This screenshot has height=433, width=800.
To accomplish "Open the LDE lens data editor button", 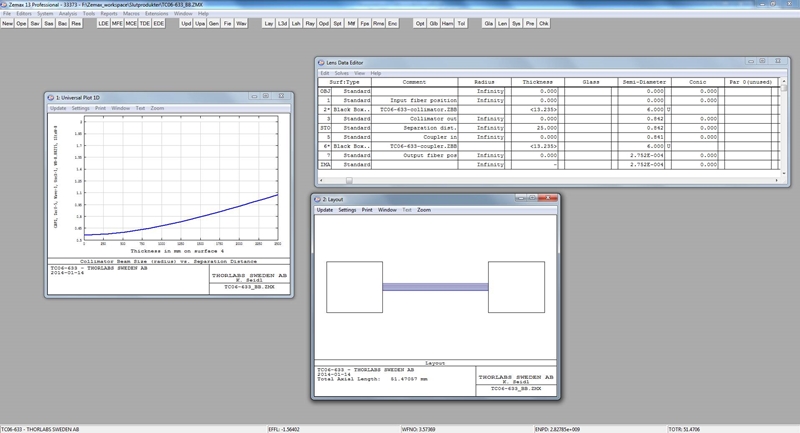I will (104, 23).
